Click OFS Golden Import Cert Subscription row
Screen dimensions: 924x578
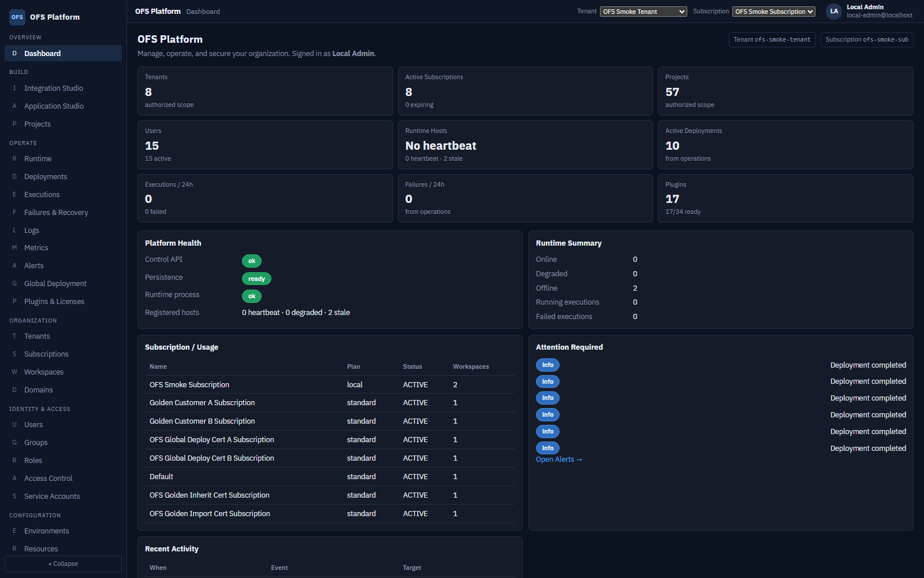(x=330, y=514)
